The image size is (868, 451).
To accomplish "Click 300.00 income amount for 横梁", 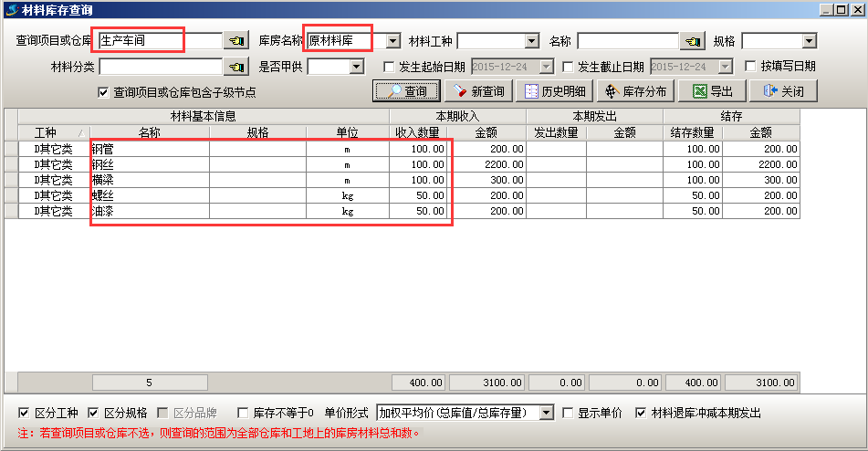I will [486, 180].
